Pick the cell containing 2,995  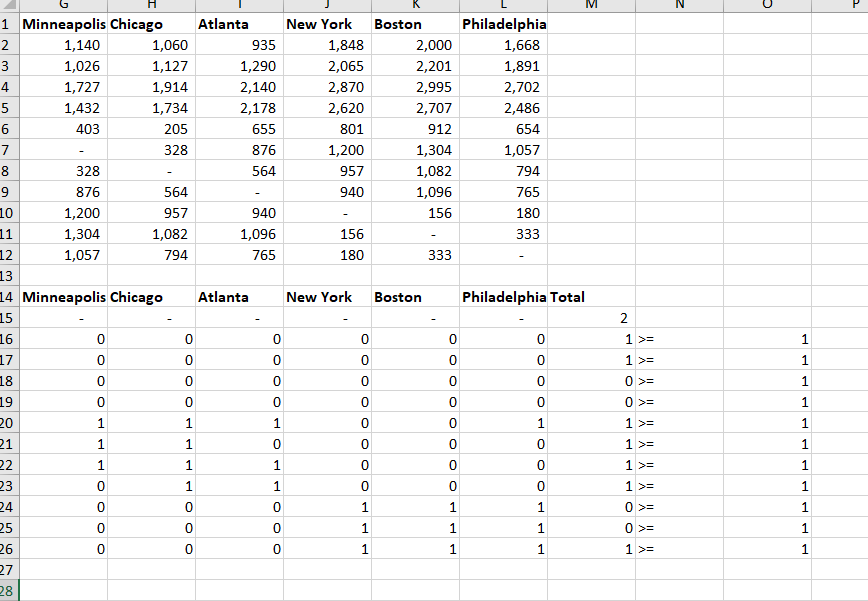(x=415, y=87)
